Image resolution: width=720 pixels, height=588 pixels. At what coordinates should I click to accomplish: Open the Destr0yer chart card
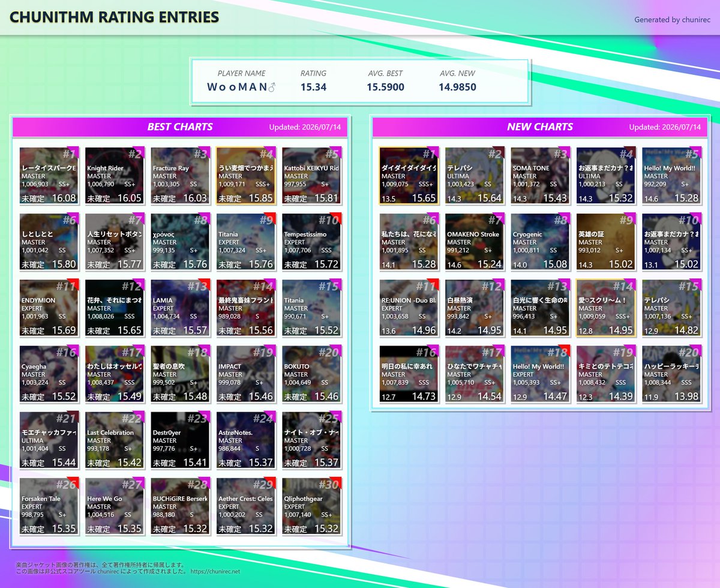point(180,440)
